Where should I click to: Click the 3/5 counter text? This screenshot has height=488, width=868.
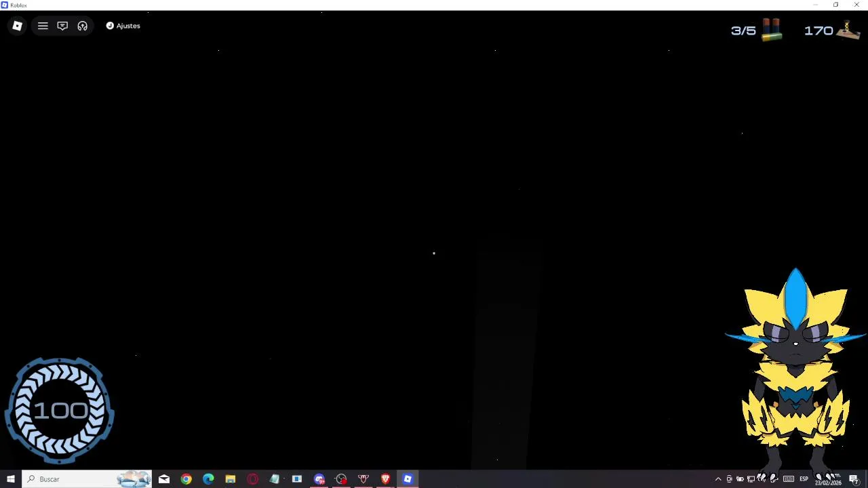tap(743, 30)
